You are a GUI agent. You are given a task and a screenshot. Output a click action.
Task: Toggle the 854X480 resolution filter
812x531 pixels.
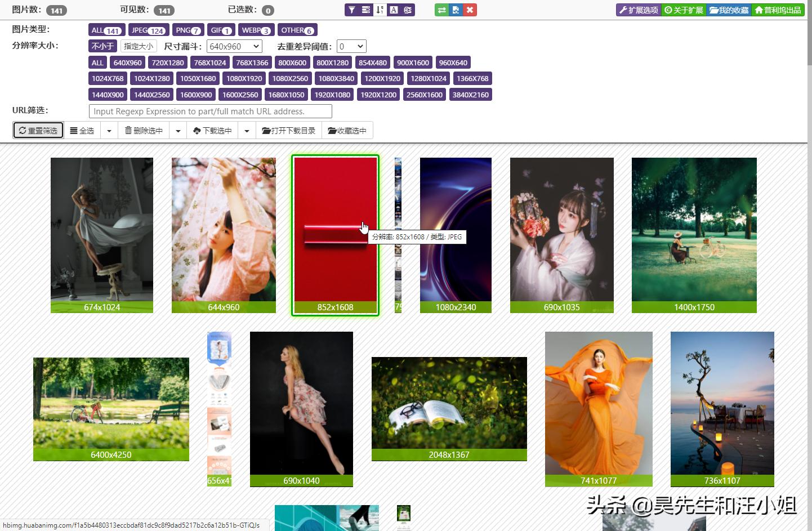pos(373,63)
